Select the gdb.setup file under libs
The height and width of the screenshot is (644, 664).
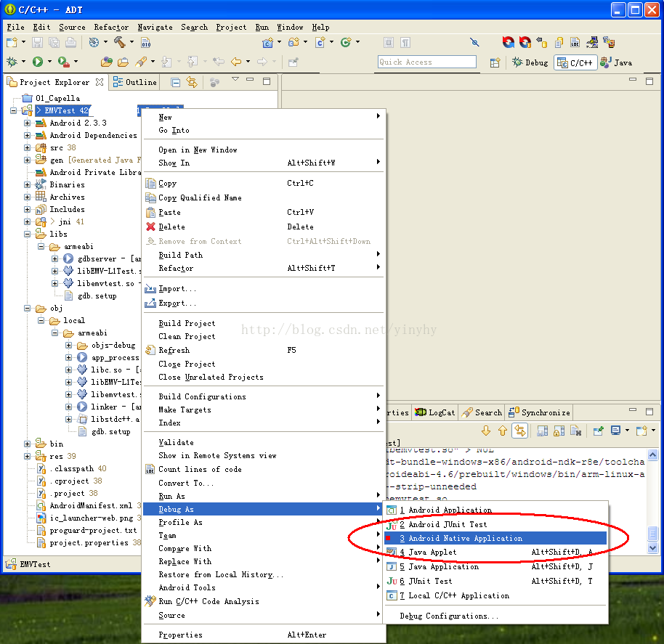[x=97, y=296]
